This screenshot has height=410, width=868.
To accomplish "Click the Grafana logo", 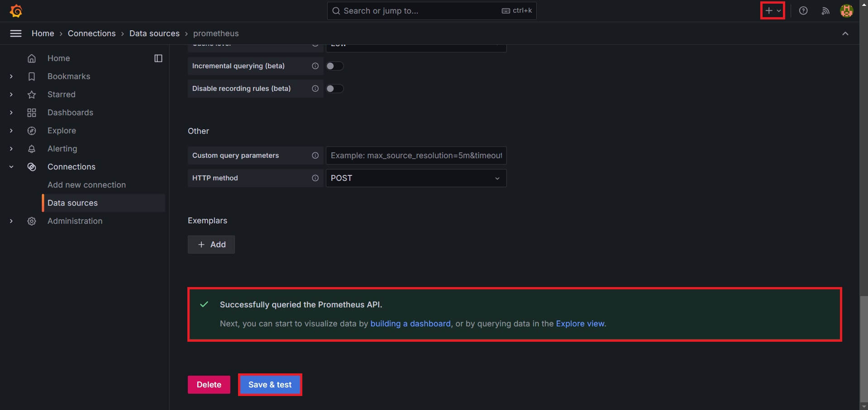I will click(x=16, y=11).
